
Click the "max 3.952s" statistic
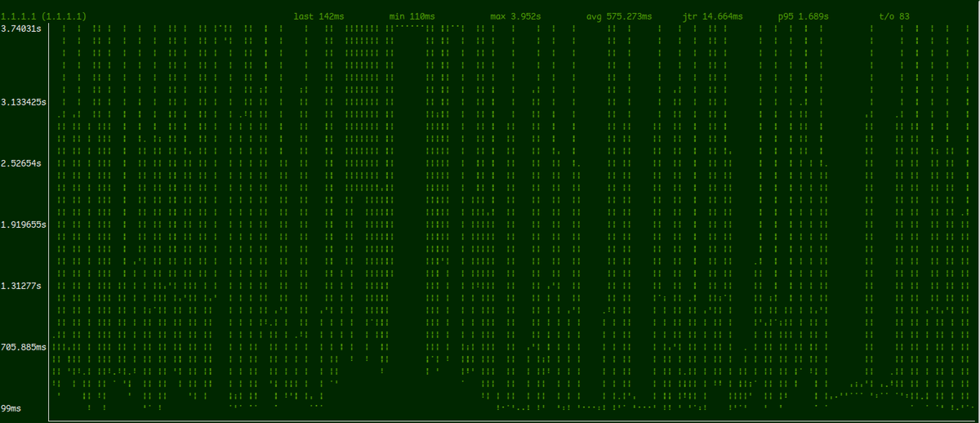[x=515, y=16]
